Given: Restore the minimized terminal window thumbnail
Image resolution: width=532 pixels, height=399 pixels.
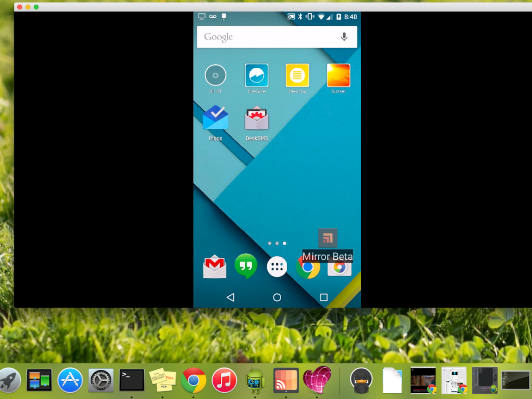Looking at the screenshot, I should click(516, 380).
